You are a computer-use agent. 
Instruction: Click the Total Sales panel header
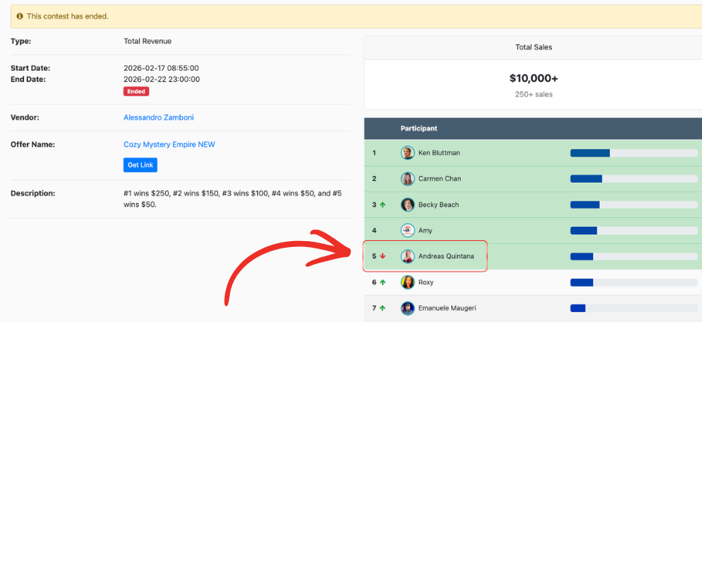tap(533, 47)
